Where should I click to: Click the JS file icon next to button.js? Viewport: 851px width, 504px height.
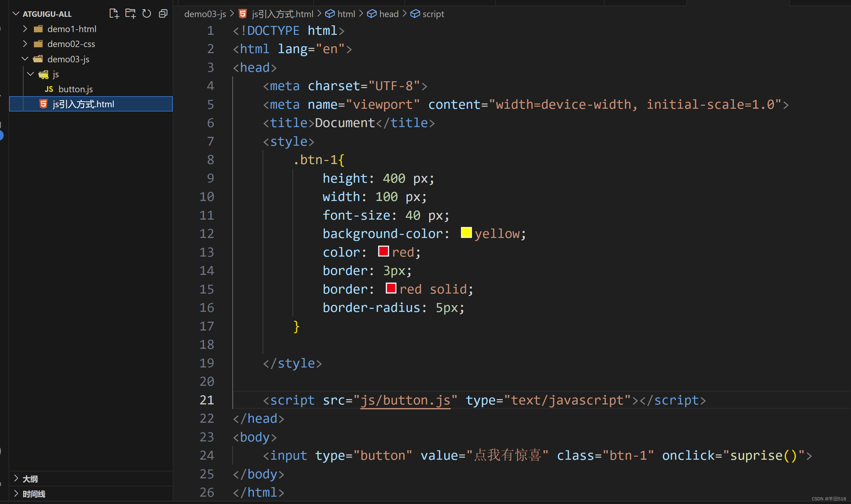pyautogui.click(x=49, y=89)
